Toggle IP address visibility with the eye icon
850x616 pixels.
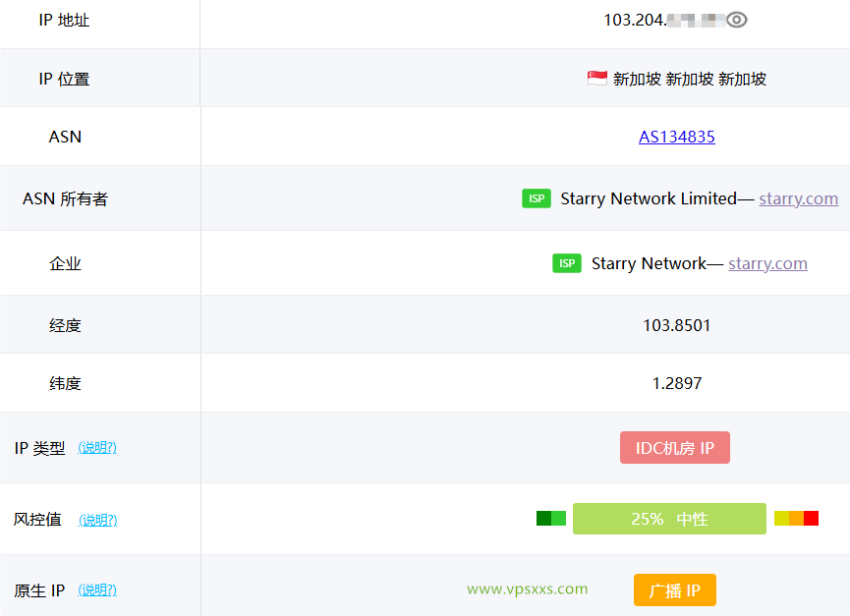(735, 18)
